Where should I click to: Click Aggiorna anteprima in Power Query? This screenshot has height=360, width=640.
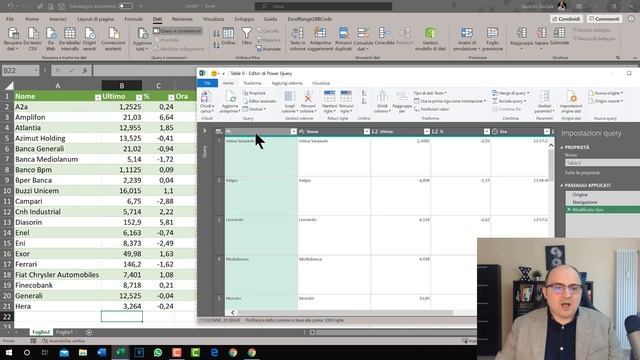(x=229, y=102)
